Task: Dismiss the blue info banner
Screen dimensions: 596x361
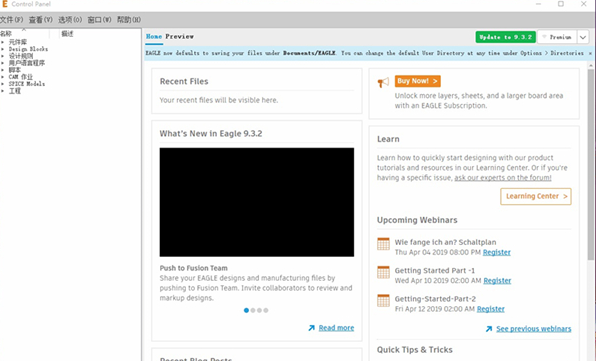Action: tap(590, 54)
